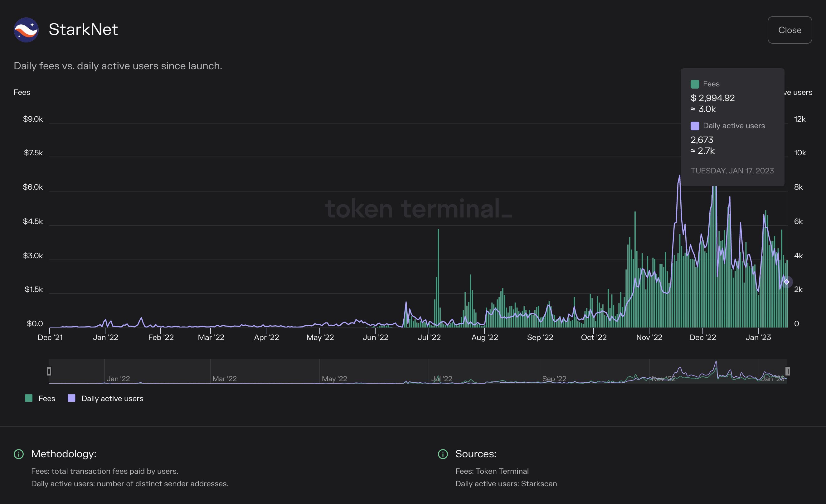Viewport: 826px width, 504px height.
Task: Click the 'Daily fees vs. daily active users' subtitle
Action: (118, 66)
